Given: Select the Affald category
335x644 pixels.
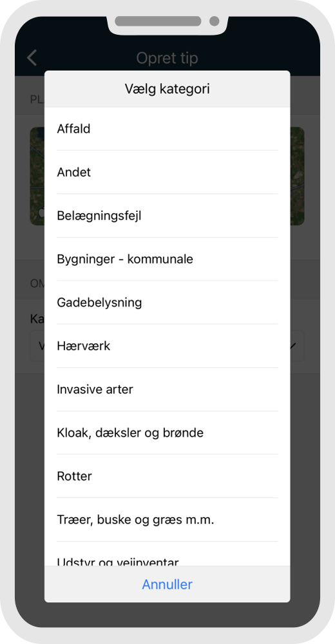Looking at the screenshot, I should 167,129.
